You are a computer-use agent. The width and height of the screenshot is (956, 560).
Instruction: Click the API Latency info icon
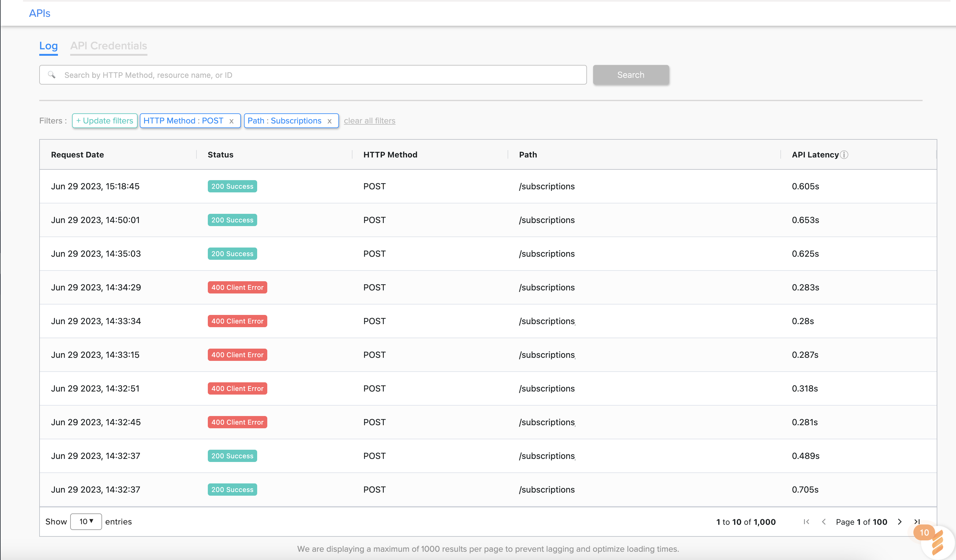844,155
